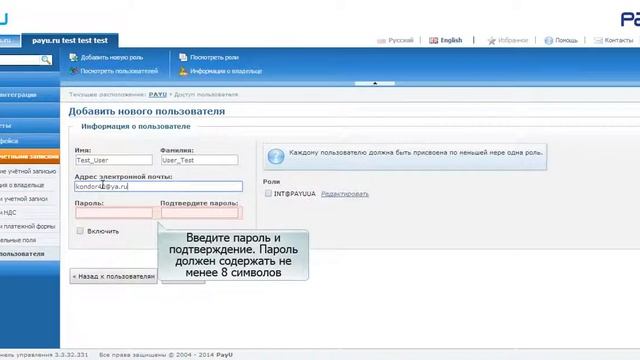Switch language to Русский
This screenshot has width=640, height=360.
tap(401, 40)
